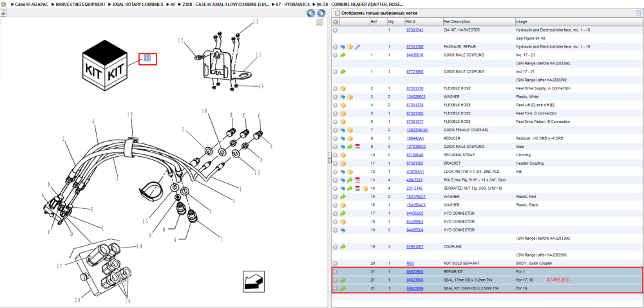The image size is (644, 308).
Task: Click the square button at diagram top-right
Action: point(319,22)
